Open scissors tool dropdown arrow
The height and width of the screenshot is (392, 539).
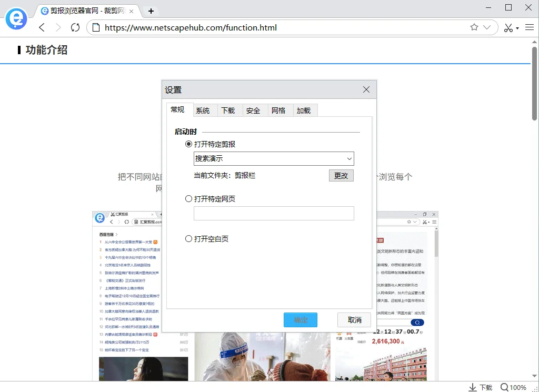[x=517, y=28]
